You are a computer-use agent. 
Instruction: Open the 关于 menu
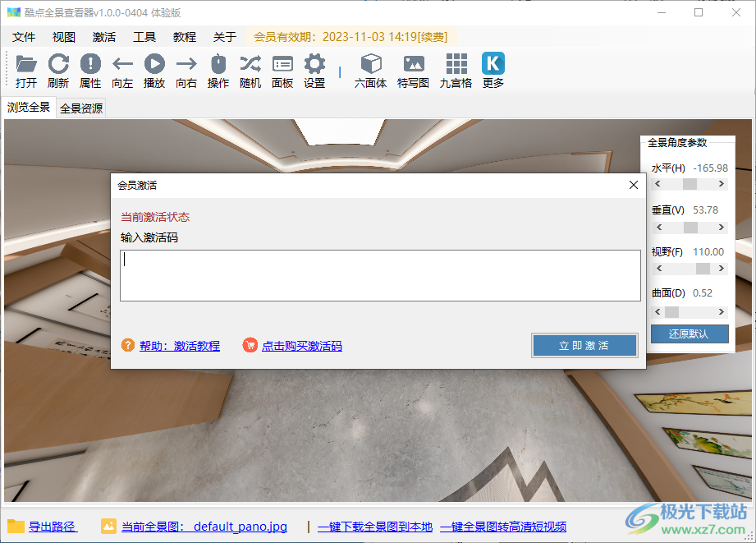[225, 37]
